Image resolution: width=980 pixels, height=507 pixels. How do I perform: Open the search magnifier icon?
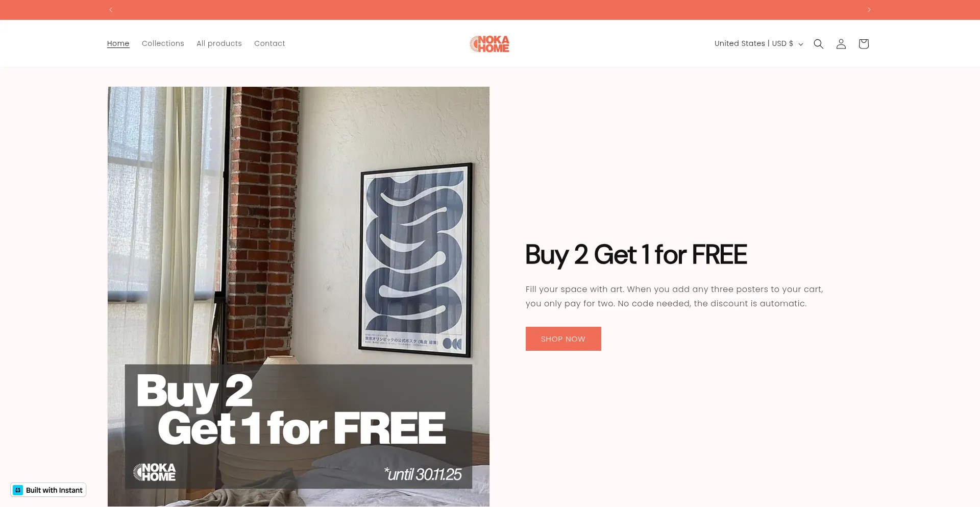[x=818, y=44]
